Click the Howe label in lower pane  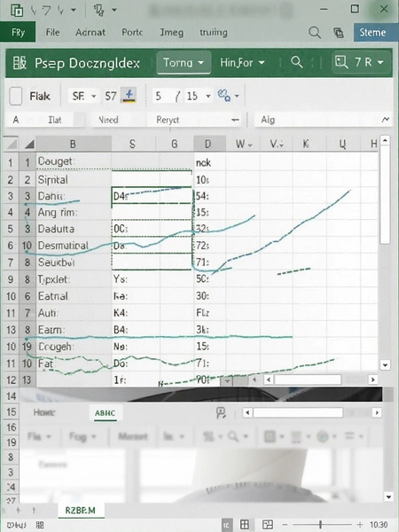44,412
